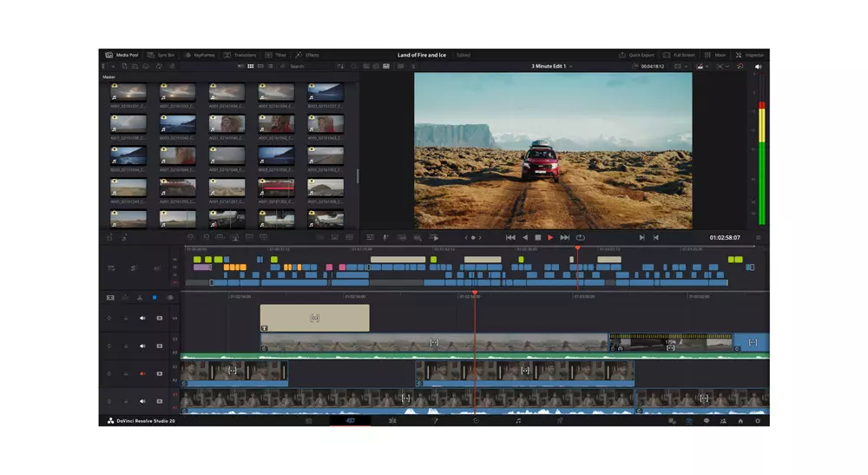Unmute the track with red speaker icon

(x=142, y=373)
